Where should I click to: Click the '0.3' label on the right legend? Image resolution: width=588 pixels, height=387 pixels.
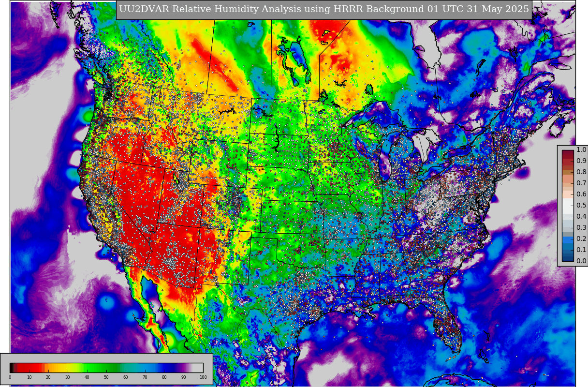[x=581, y=227]
